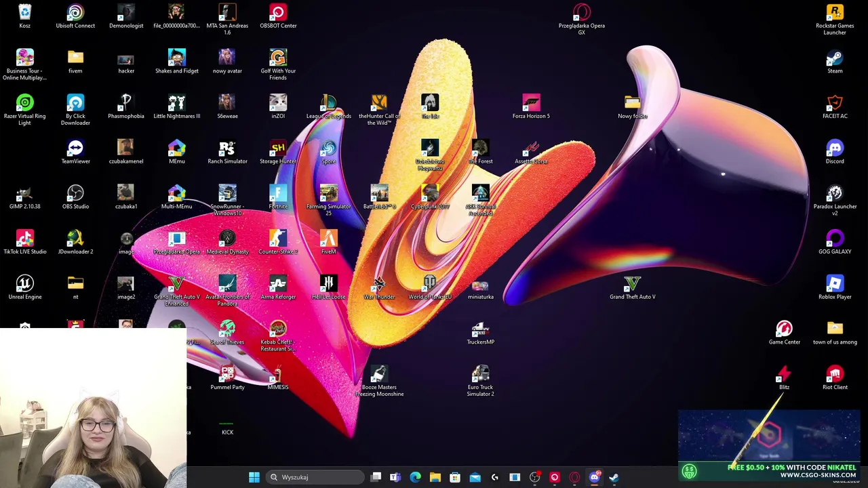Select OBS Studio desktop icon
This screenshot has height=488, width=868.
click(75, 197)
